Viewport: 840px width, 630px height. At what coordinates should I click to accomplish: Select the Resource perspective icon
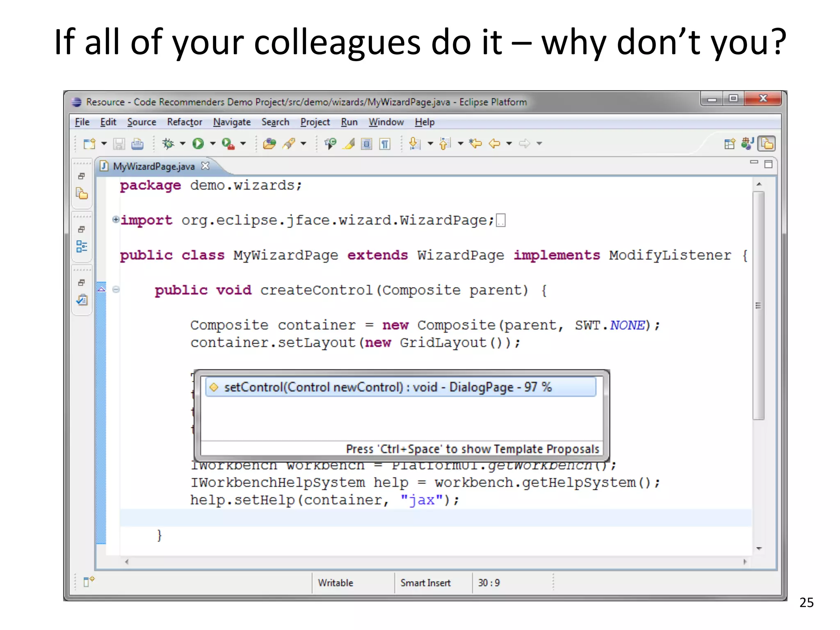(767, 144)
